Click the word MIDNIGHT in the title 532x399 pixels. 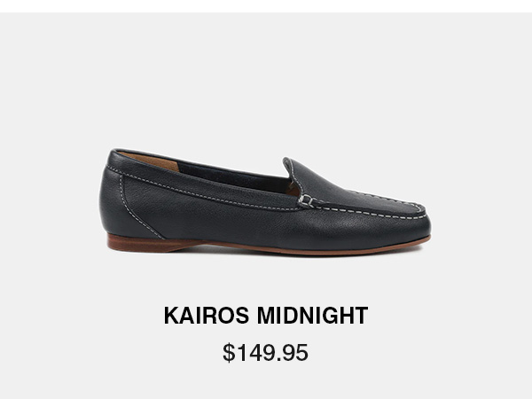click(312, 316)
